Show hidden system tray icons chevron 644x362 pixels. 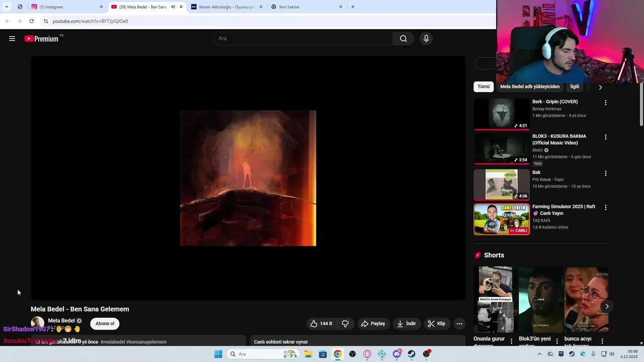pos(539,354)
